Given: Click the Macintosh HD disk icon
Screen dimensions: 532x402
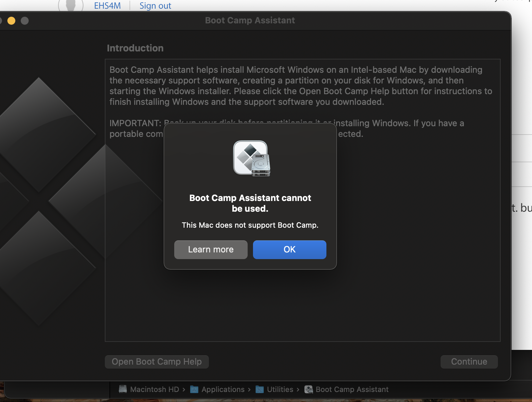Looking at the screenshot, I should (123, 389).
